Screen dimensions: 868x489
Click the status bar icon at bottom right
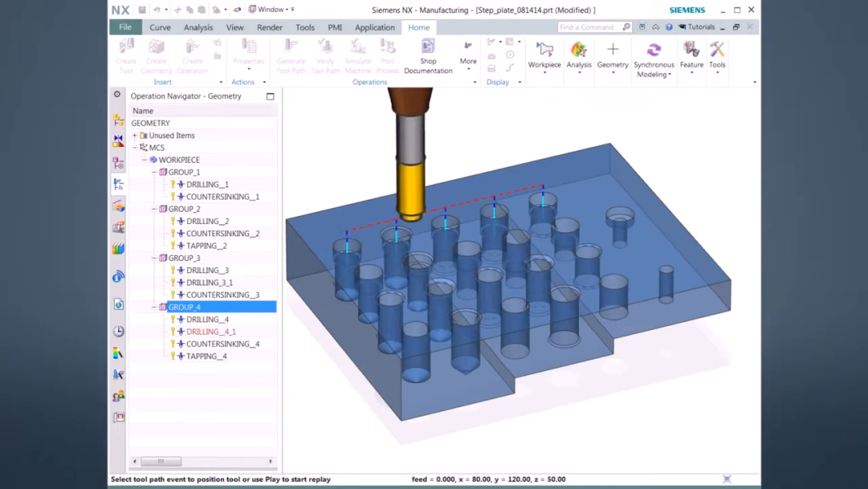click(x=727, y=479)
